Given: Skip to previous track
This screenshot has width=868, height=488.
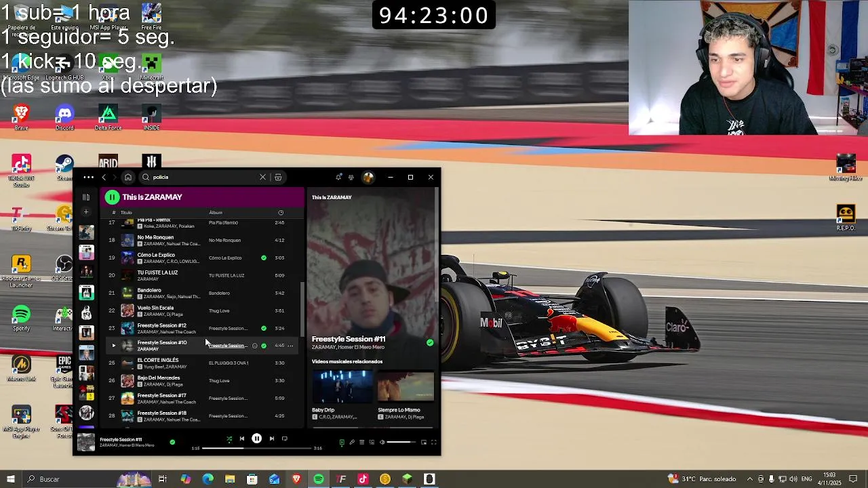Looking at the screenshot, I should tap(241, 439).
